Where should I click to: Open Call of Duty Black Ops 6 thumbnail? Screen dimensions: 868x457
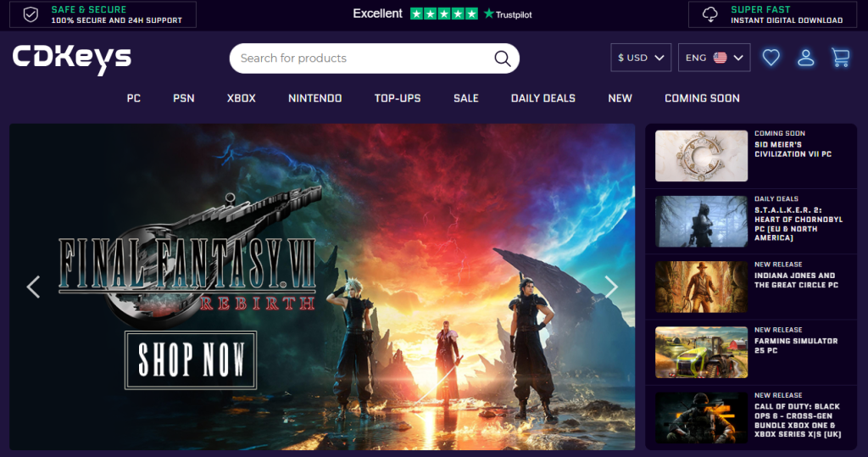[x=701, y=418]
